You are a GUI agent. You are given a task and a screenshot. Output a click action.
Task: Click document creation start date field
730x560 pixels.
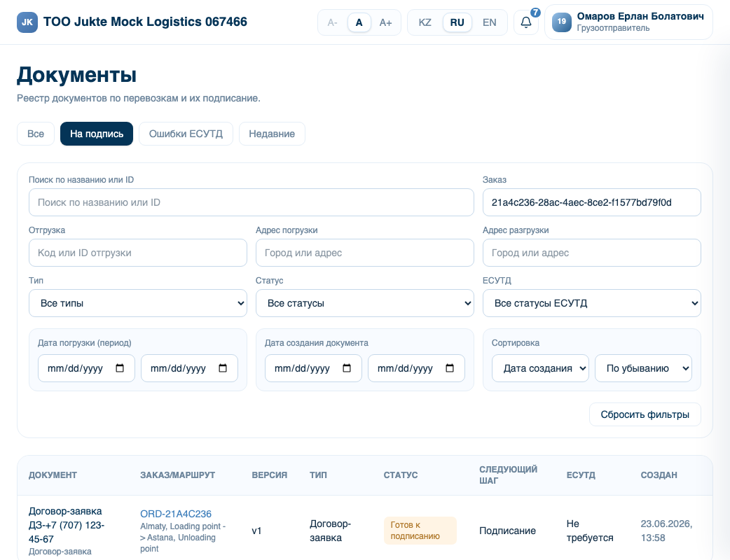click(313, 368)
